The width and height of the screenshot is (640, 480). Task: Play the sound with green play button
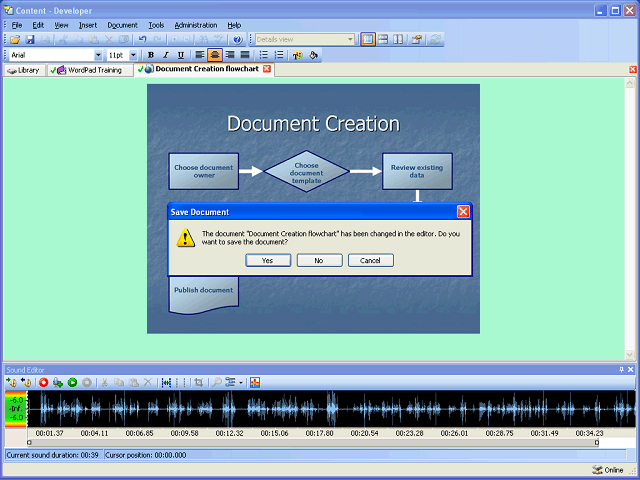[72, 382]
